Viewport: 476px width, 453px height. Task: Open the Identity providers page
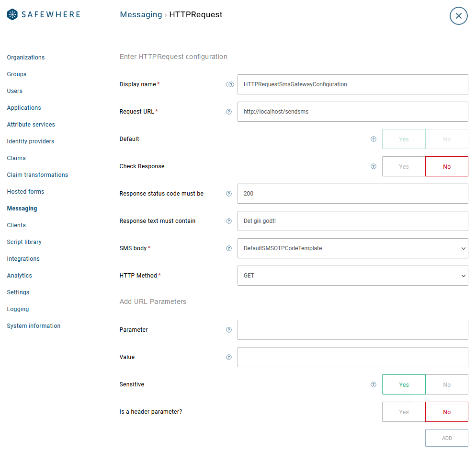(x=30, y=141)
